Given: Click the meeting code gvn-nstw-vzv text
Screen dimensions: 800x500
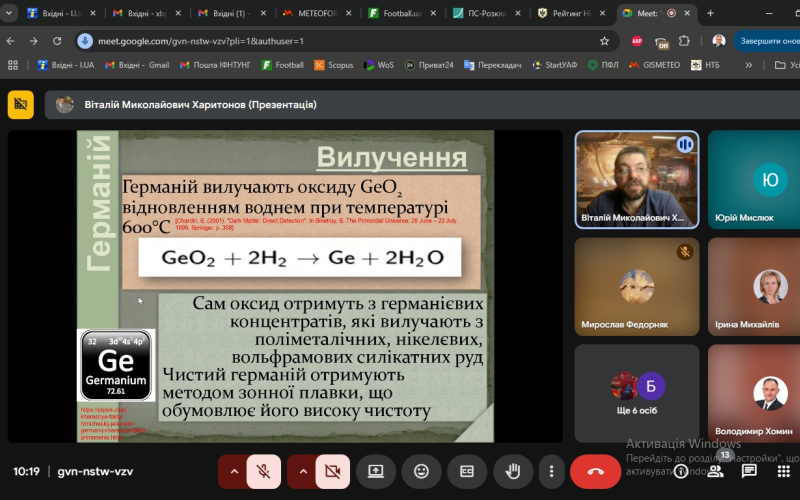Looking at the screenshot, I should click(95, 471).
